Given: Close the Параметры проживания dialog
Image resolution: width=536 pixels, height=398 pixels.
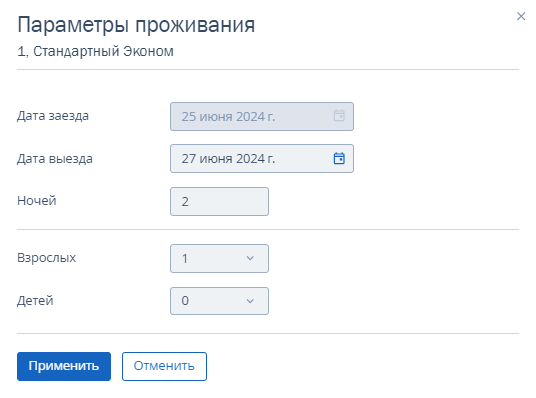Looking at the screenshot, I should click(x=521, y=16).
